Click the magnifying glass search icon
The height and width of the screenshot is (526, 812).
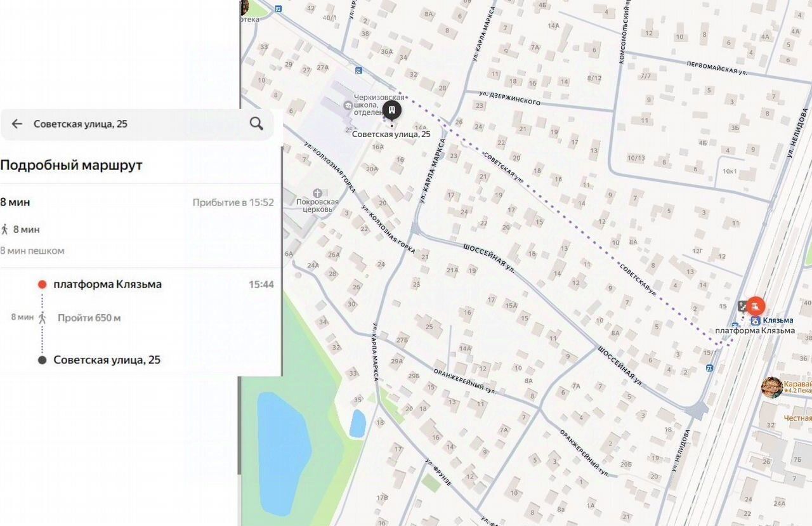(x=256, y=123)
